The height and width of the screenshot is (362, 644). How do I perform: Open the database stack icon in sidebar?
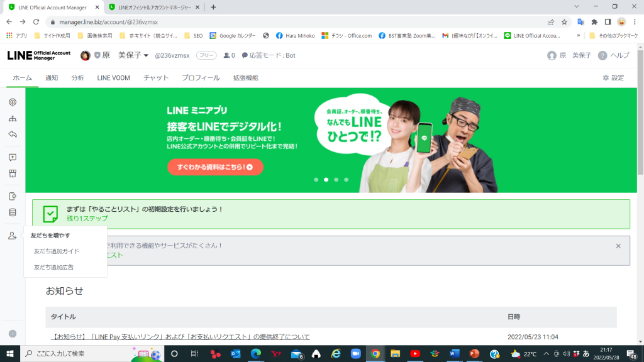[13, 212]
